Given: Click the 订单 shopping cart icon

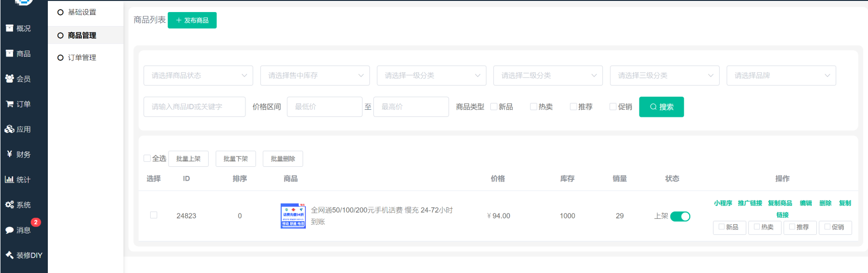Looking at the screenshot, I should click(10, 104).
